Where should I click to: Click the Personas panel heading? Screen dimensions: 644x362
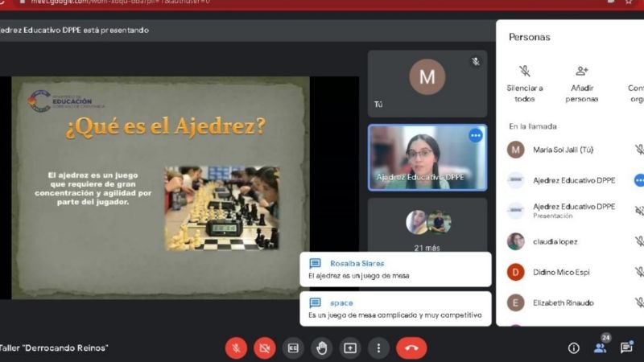(530, 37)
